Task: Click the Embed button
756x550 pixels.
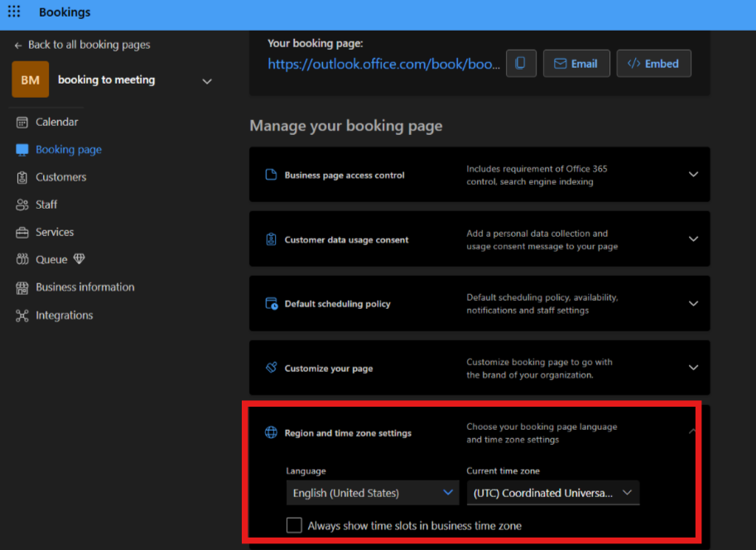Action: 653,63
